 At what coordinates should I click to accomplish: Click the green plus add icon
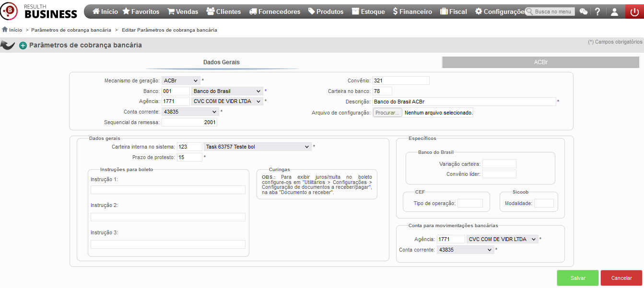(x=23, y=46)
